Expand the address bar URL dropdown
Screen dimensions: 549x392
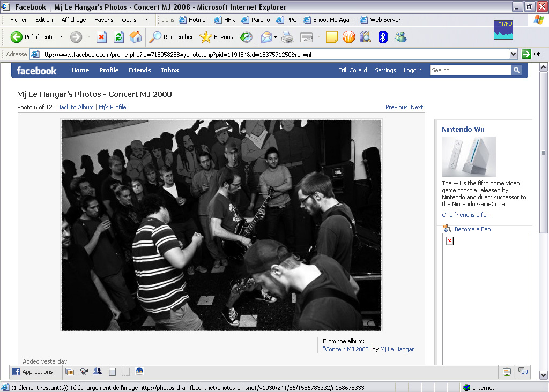tap(513, 54)
